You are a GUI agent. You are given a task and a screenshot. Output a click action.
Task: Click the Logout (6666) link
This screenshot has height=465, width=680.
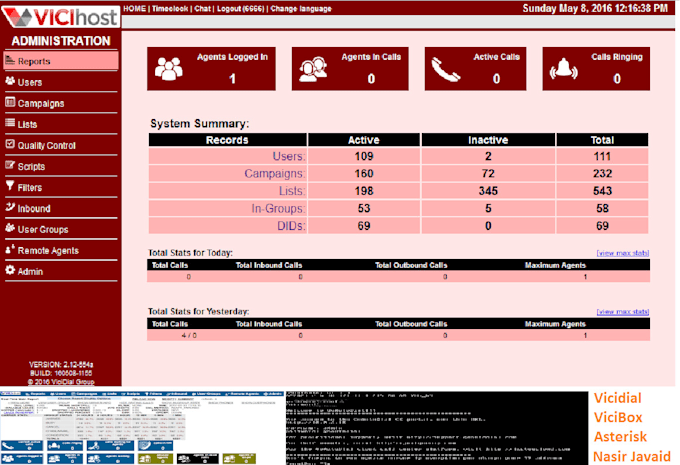point(240,8)
